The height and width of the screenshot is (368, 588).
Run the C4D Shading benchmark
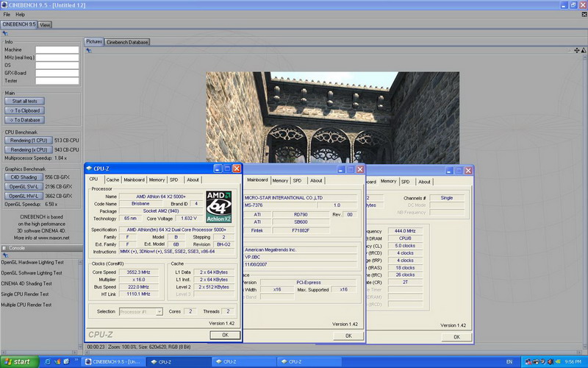click(x=24, y=177)
